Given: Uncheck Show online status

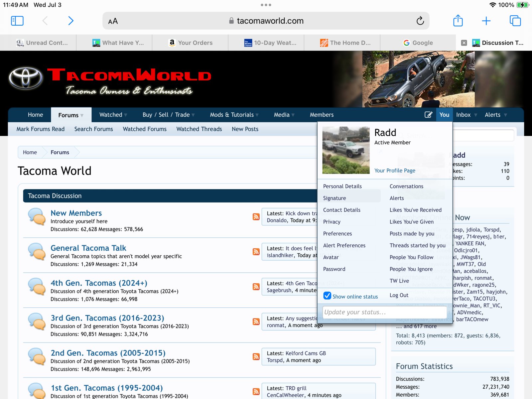Looking at the screenshot, I should coord(327,296).
